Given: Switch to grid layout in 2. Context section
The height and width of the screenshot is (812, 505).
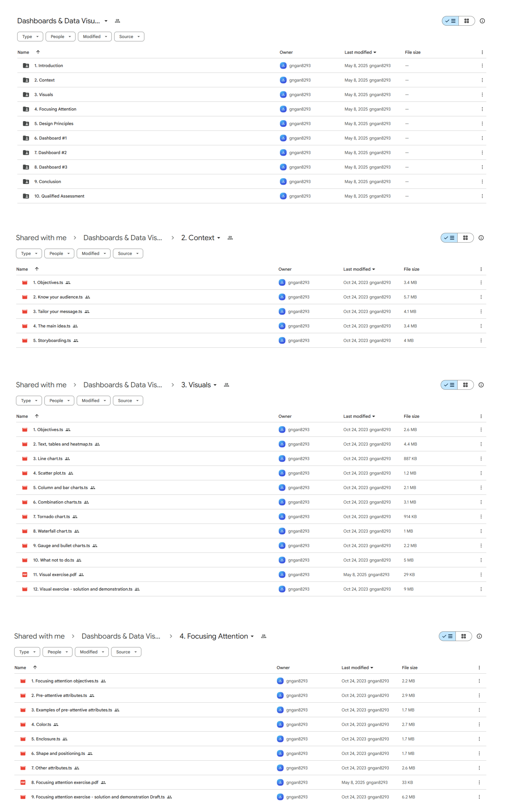Looking at the screenshot, I should (x=465, y=238).
